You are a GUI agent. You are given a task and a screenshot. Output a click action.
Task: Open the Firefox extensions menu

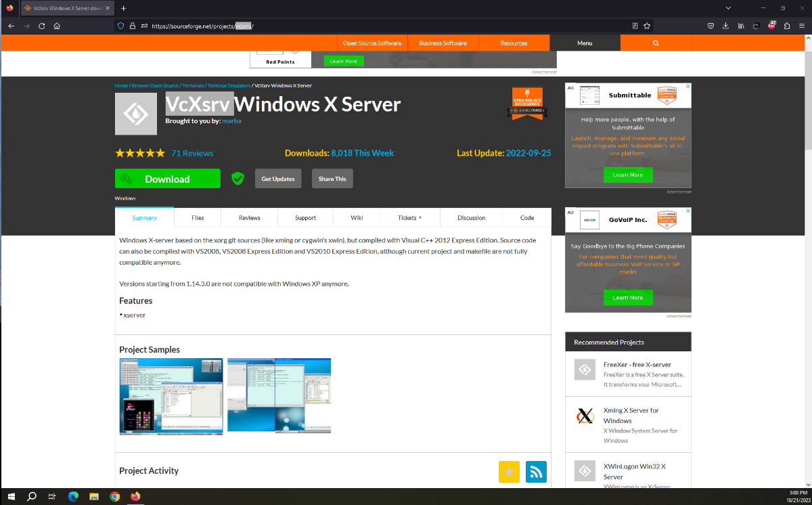(x=787, y=26)
